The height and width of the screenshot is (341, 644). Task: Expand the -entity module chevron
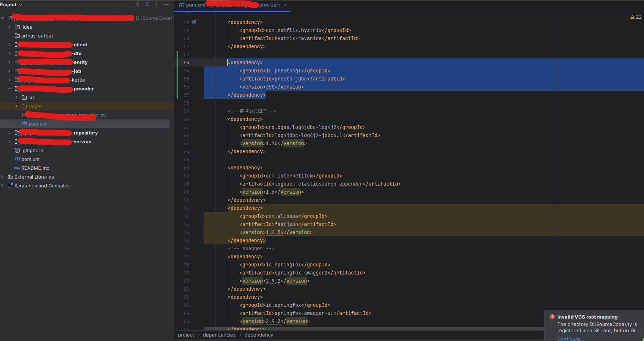click(x=10, y=62)
